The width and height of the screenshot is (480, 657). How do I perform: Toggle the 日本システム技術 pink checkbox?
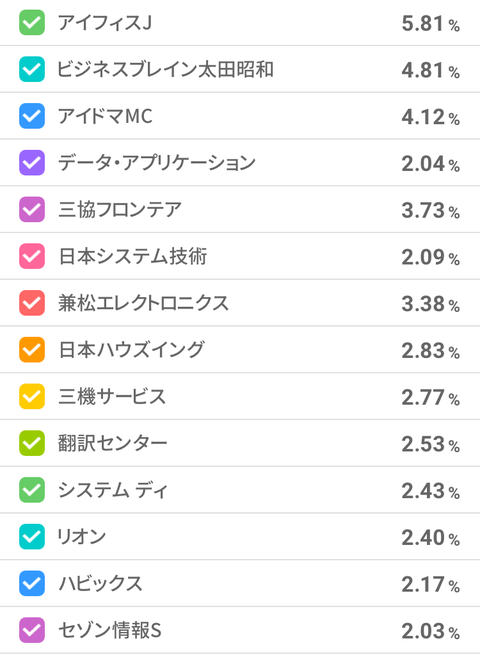32,256
